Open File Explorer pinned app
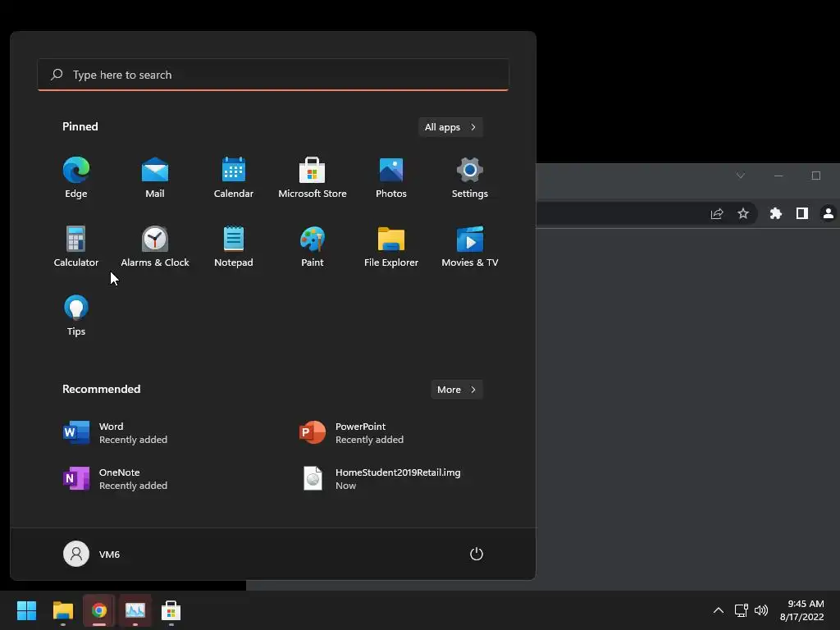Viewport: 840px width, 630px height. [391, 246]
